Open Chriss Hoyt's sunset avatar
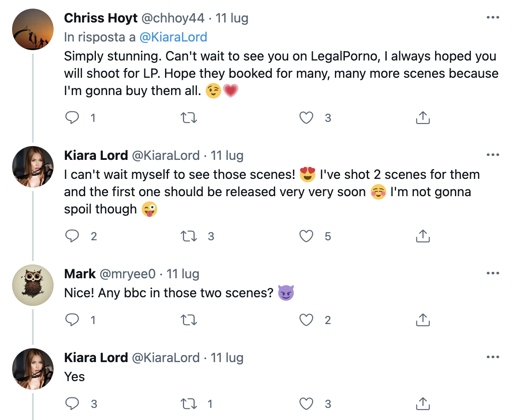 pyautogui.click(x=32, y=29)
